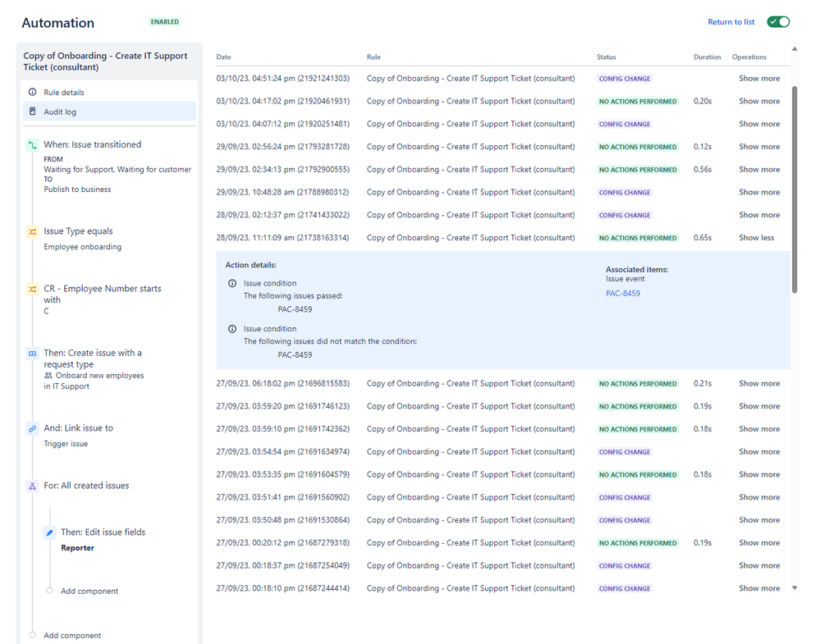Click NO ACTIONS PERFORMED badge for 29/09/23 02:34:13 pm

(x=638, y=169)
